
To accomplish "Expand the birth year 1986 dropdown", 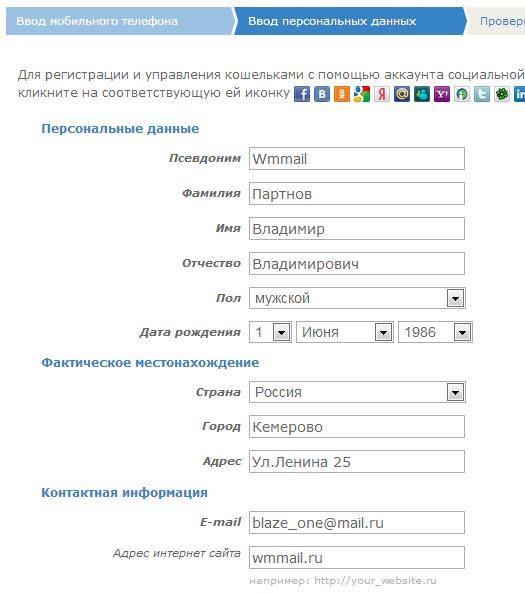I will point(435,332).
